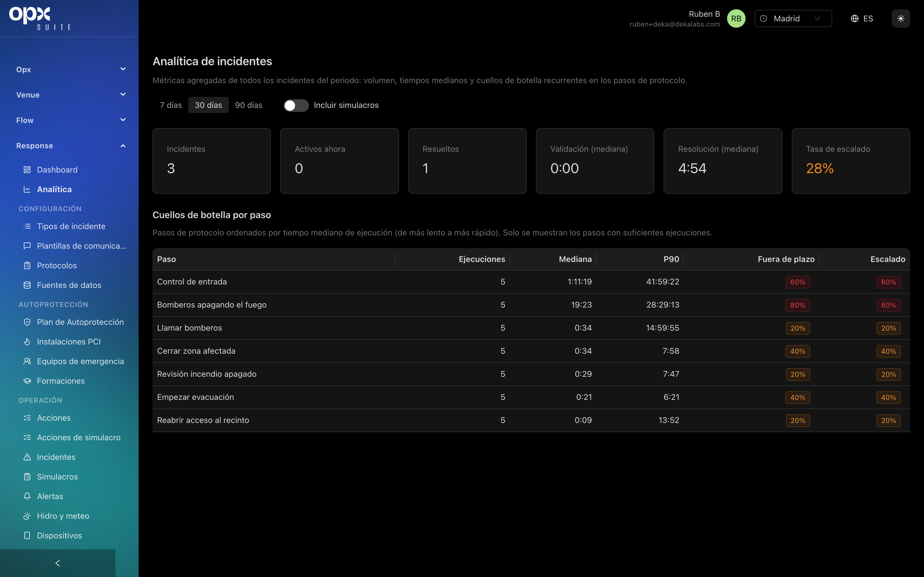The width and height of the screenshot is (924, 577).
Task: Open Tipos de incidente menu item
Action: 71,226
